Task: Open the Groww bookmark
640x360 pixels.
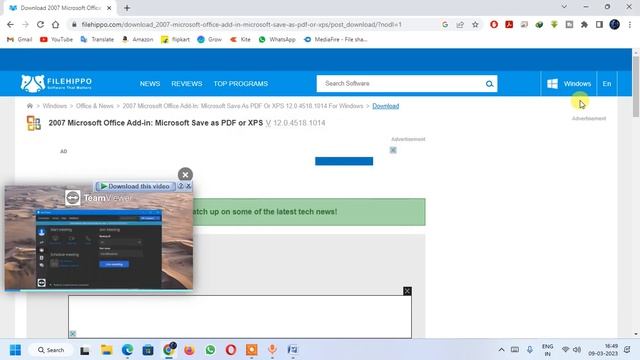Action: (209, 40)
